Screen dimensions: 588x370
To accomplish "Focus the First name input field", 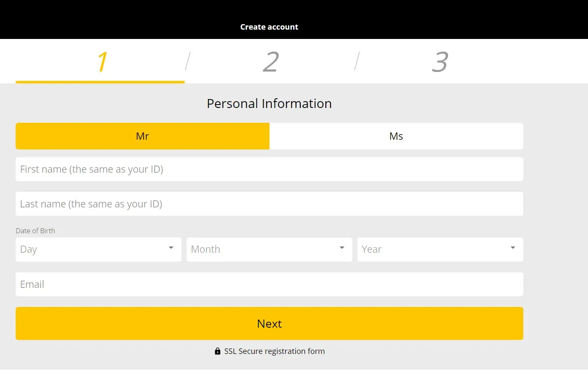I will tap(269, 169).
